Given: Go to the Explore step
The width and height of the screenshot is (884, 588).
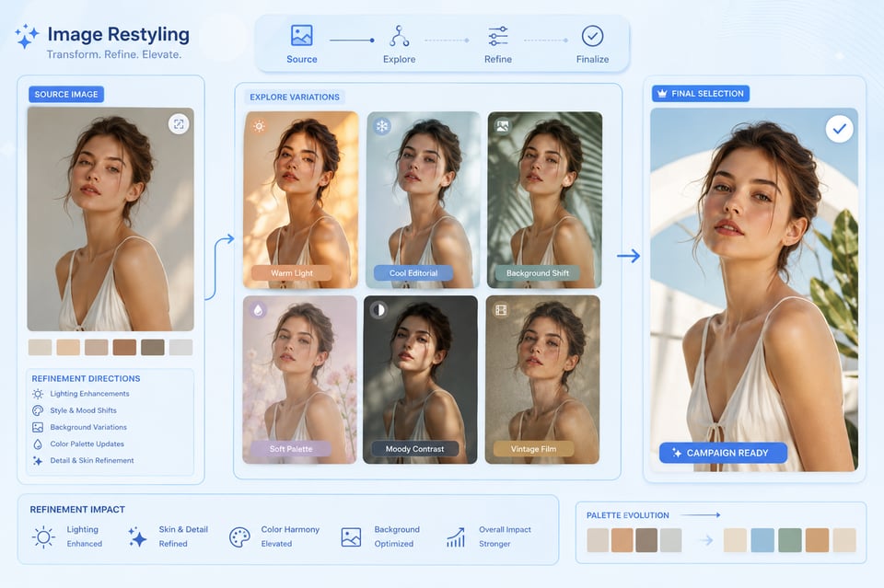Looking at the screenshot, I should tap(399, 44).
